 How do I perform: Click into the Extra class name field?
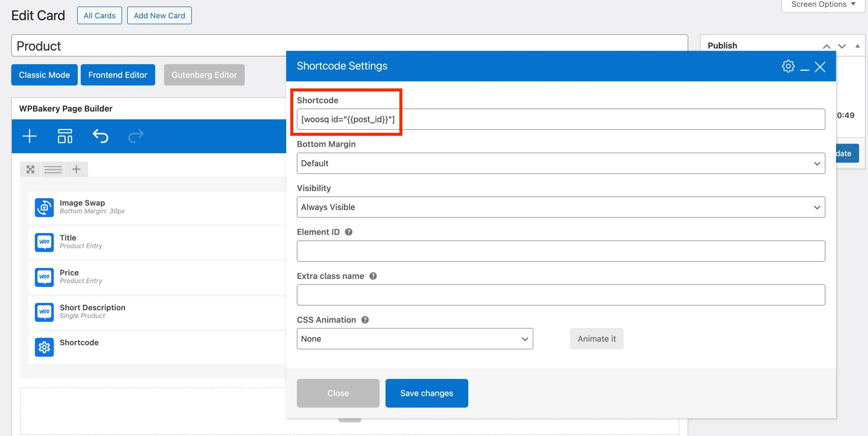point(561,295)
